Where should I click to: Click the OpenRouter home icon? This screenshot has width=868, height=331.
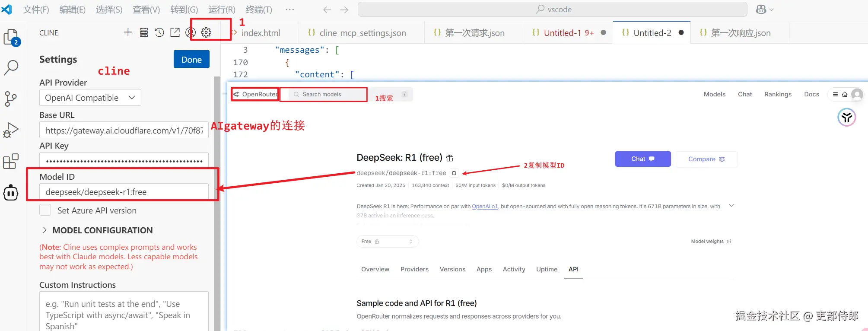click(845, 94)
